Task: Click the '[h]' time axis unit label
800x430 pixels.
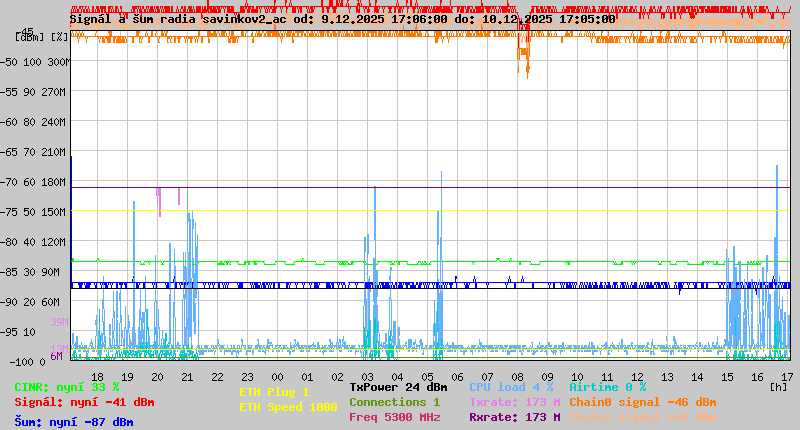Action: click(778, 387)
